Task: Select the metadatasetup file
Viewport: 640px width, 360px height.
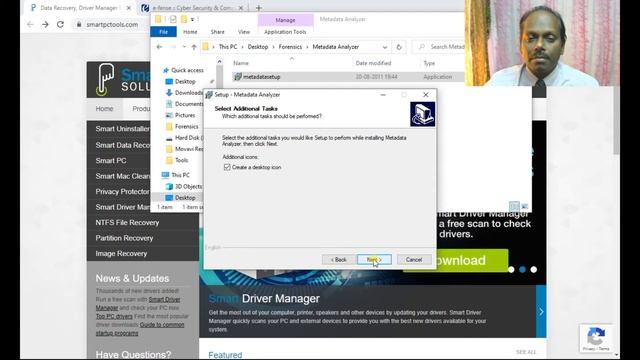Action: click(x=261, y=77)
